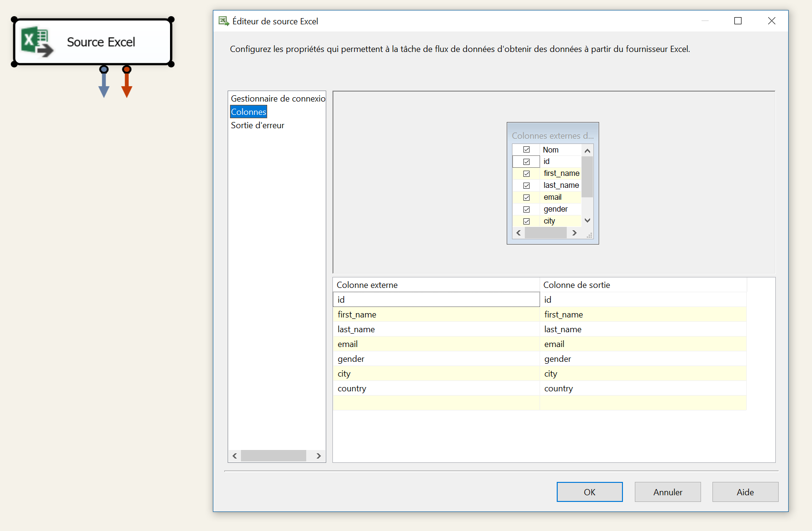Screen dimensions: 812x531
Task: Uncheck the first_name column checkbox
Action: pyautogui.click(x=526, y=174)
